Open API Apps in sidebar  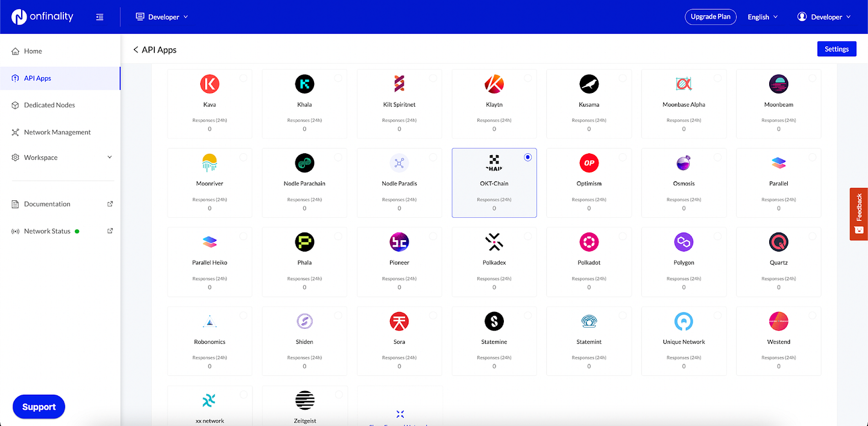point(60,78)
